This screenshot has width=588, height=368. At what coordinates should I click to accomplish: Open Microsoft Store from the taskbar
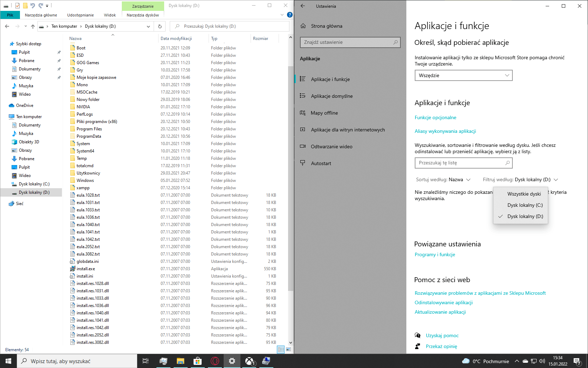[x=197, y=361]
